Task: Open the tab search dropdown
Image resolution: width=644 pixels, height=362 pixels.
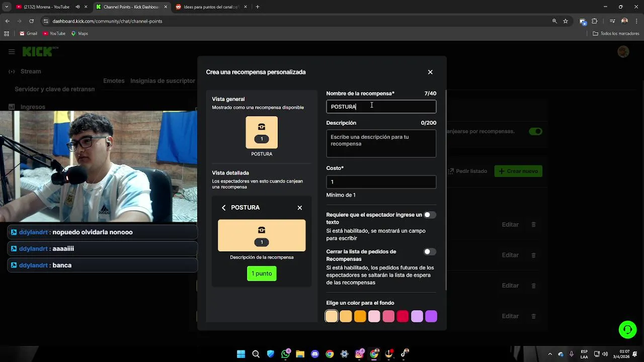Action: [x=7, y=7]
